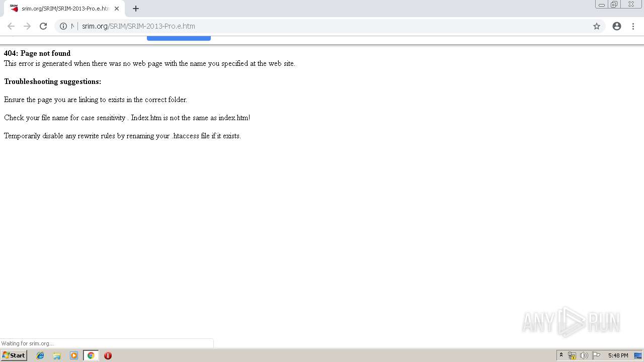Click the '404: Page not found' heading
644x362 pixels.
pyautogui.click(x=37, y=53)
